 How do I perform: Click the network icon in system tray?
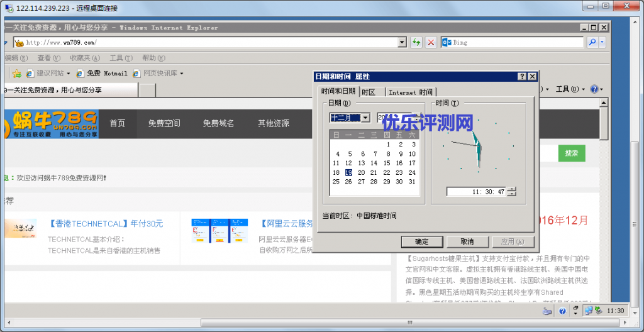588,311
